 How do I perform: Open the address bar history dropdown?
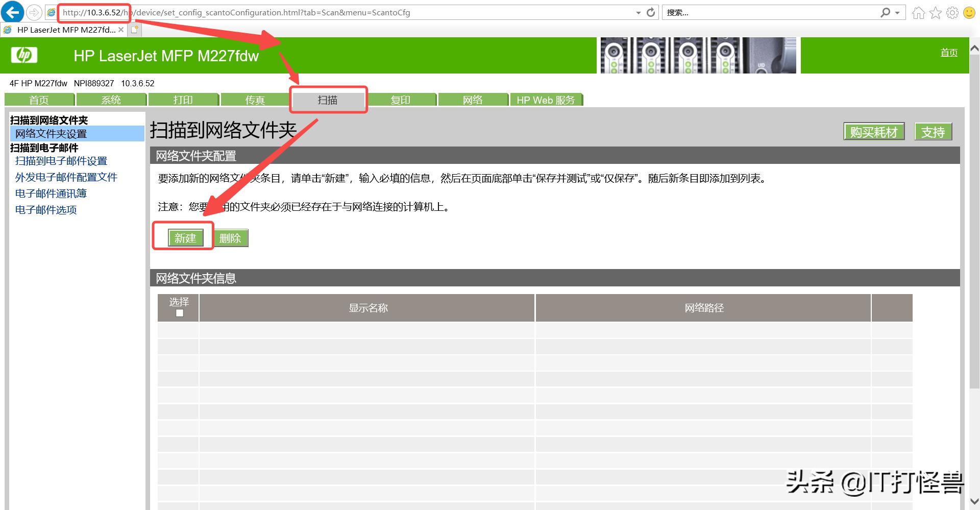tap(638, 12)
